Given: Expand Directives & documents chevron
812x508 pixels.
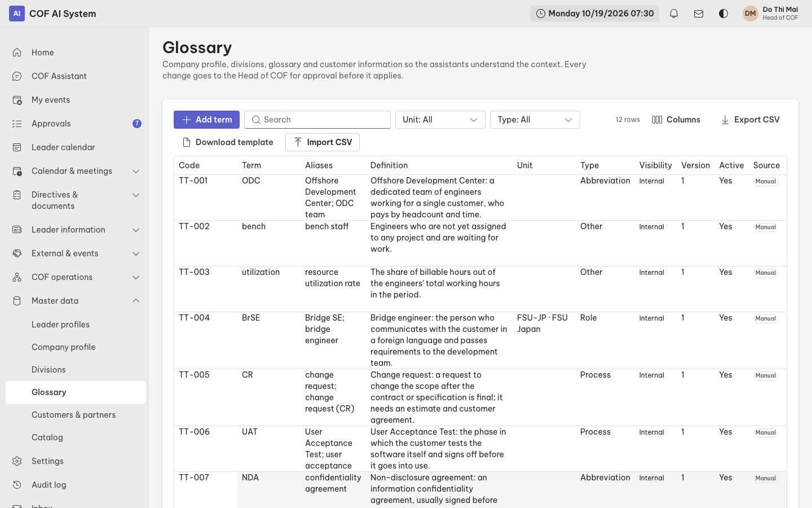Looking at the screenshot, I should click(x=136, y=195).
